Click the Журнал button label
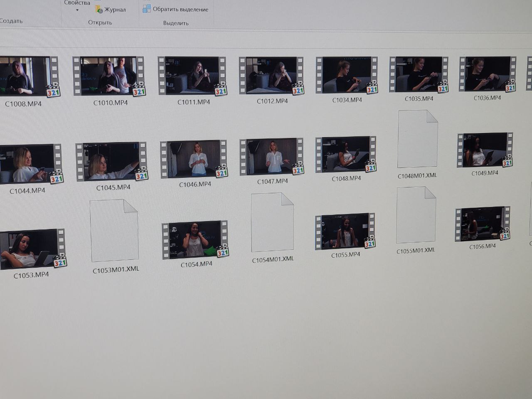The width and height of the screenshot is (532, 399). [x=115, y=10]
